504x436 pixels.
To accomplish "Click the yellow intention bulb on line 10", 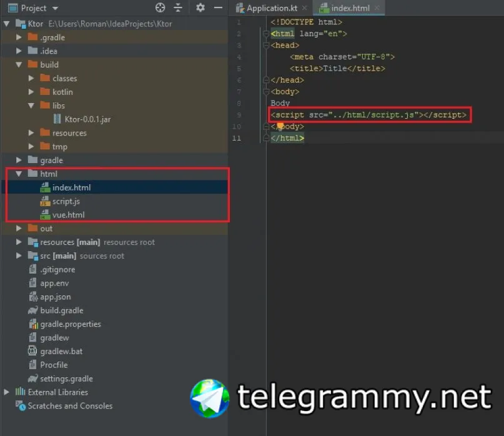I will pos(280,126).
